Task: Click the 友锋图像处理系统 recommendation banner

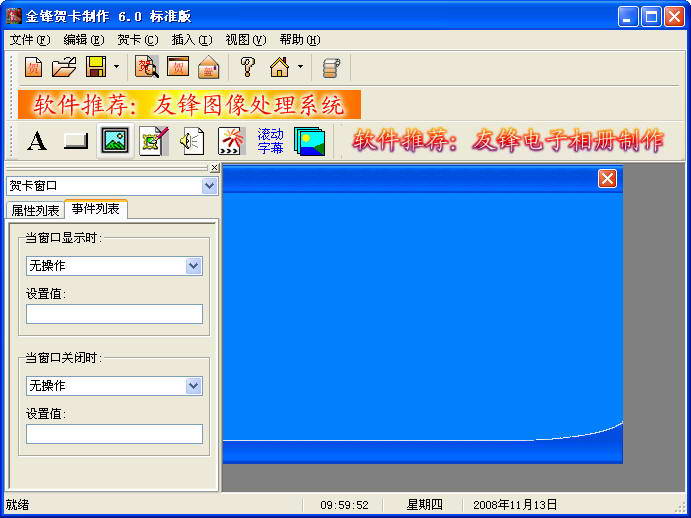Action: 188,105
